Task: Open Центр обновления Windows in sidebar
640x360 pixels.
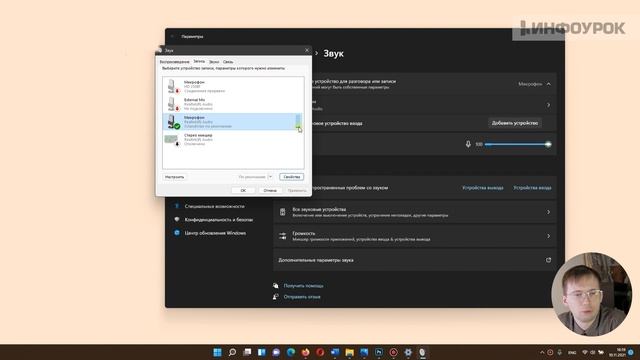Action: (x=215, y=233)
